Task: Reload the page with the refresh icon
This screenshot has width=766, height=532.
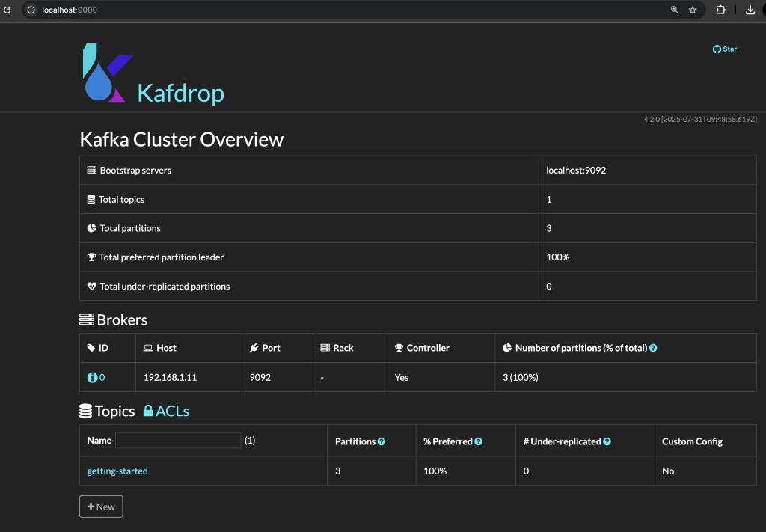Action: point(7,10)
